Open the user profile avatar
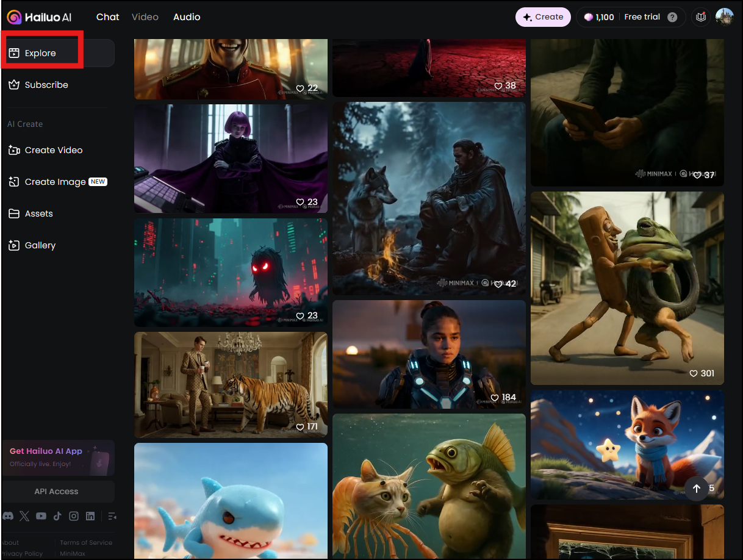Viewport: 743px width, 560px height. [x=724, y=17]
